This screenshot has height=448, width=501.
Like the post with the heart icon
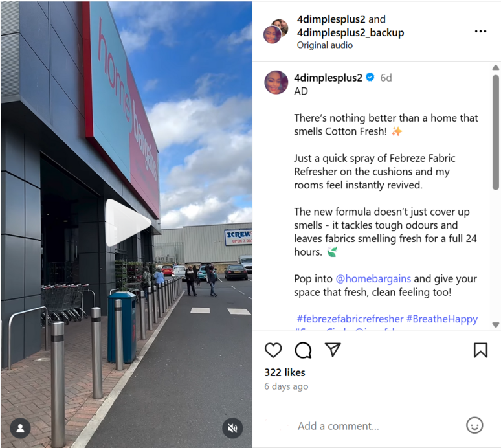(x=273, y=350)
